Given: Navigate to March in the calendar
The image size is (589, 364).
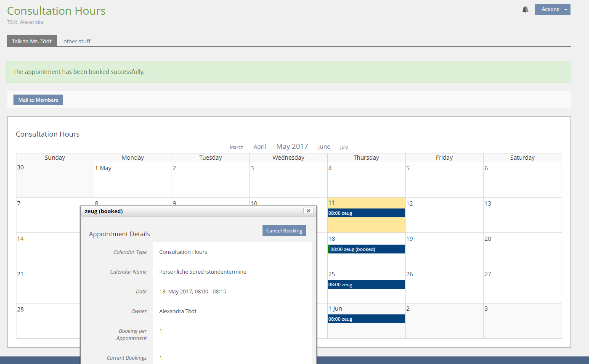Looking at the screenshot, I should click(236, 147).
